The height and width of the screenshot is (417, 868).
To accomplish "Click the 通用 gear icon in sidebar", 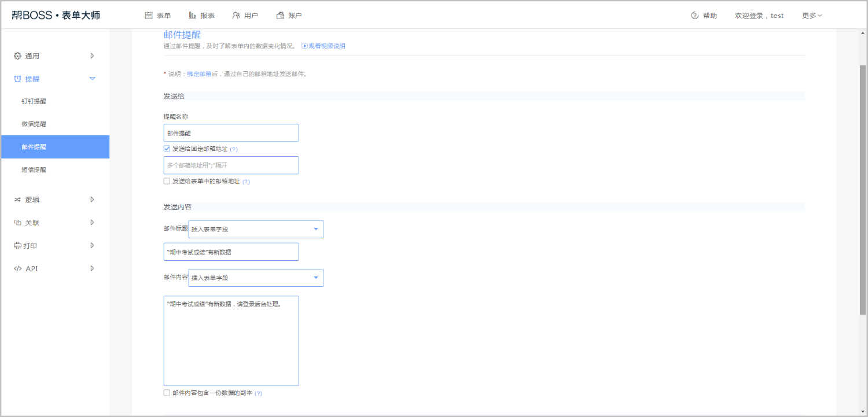I will (x=17, y=56).
